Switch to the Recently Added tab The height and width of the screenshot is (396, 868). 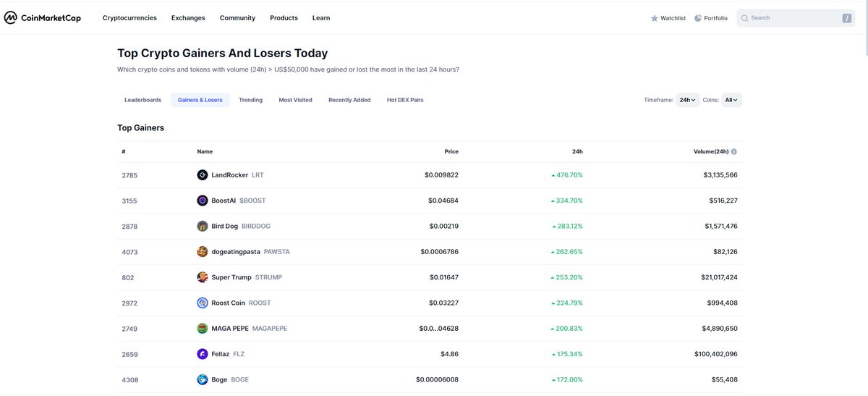(349, 100)
